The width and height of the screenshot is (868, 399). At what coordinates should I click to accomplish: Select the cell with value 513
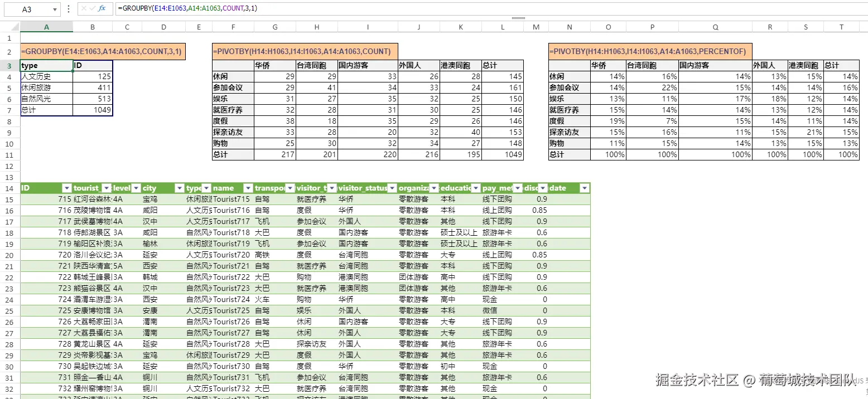93,99
